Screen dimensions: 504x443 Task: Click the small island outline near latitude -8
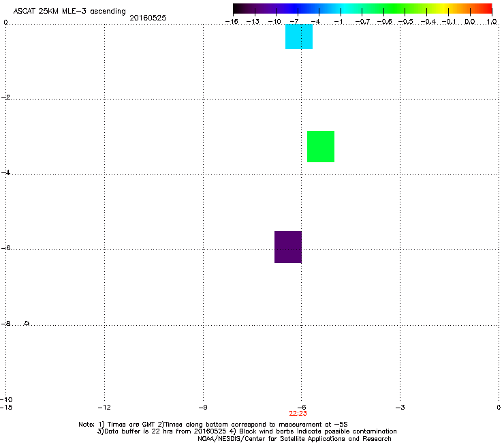(x=27, y=323)
